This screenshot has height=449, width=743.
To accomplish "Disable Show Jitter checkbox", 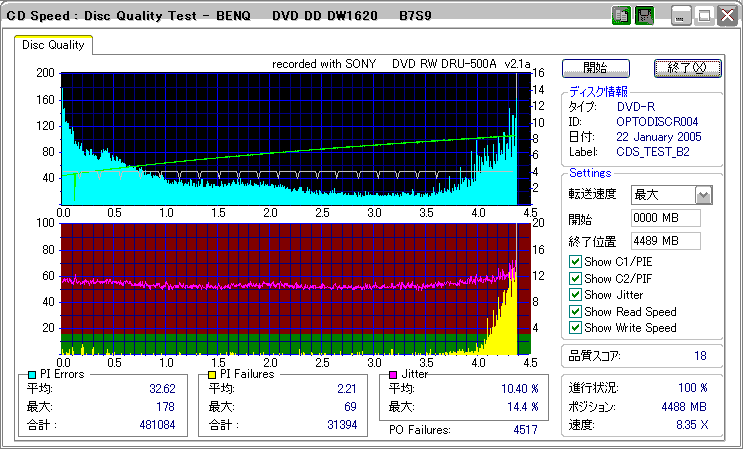I will click(575, 295).
